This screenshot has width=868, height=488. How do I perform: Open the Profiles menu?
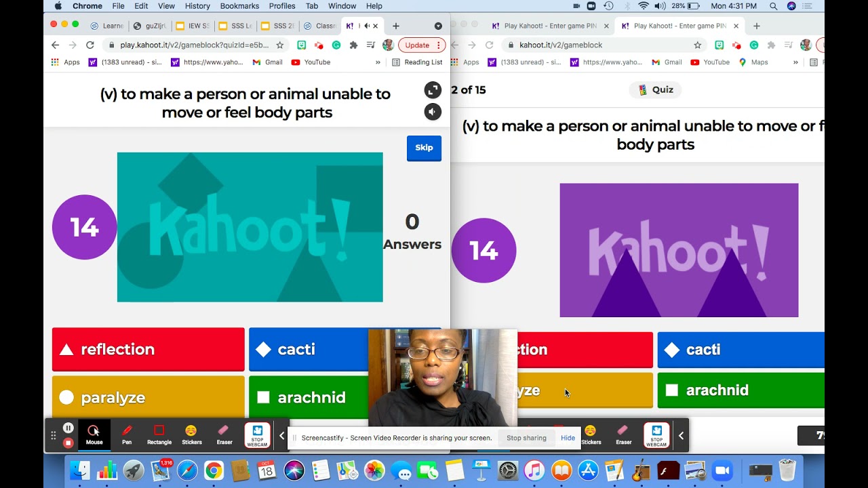282,6
